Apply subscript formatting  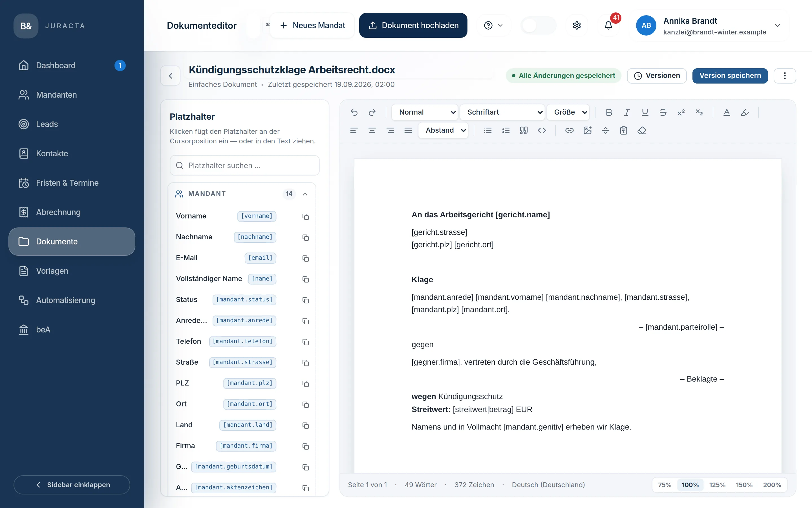pos(699,112)
